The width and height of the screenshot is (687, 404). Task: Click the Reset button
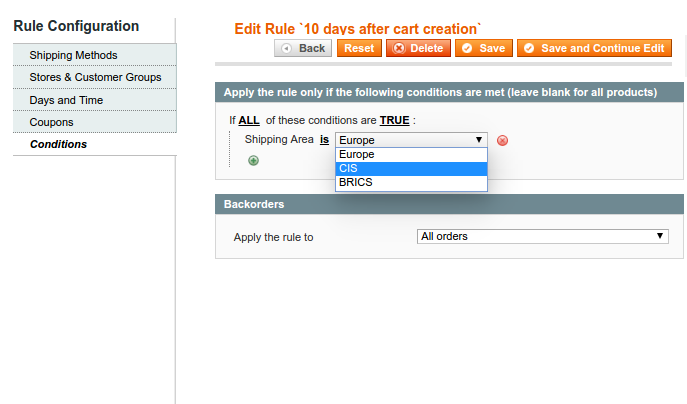tap(359, 48)
